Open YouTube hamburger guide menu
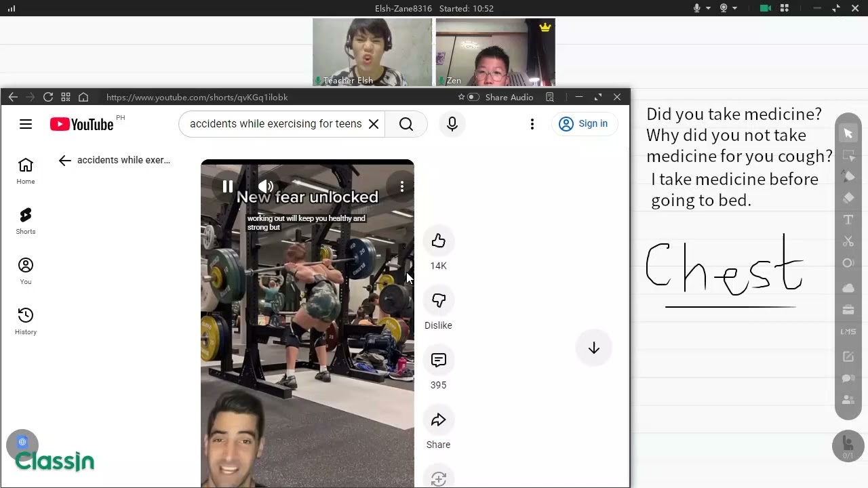868x488 pixels. tap(26, 124)
